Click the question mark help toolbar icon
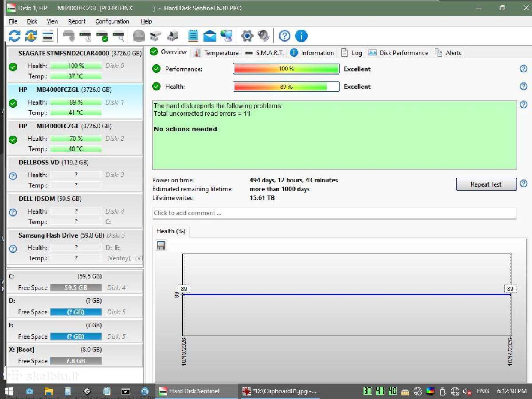The height and width of the screenshot is (399, 532). [285, 36]
